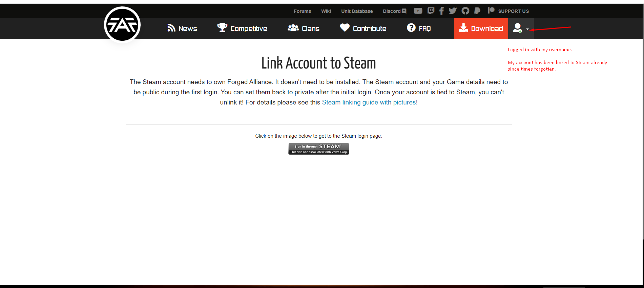Go to the Forums link

302,11
